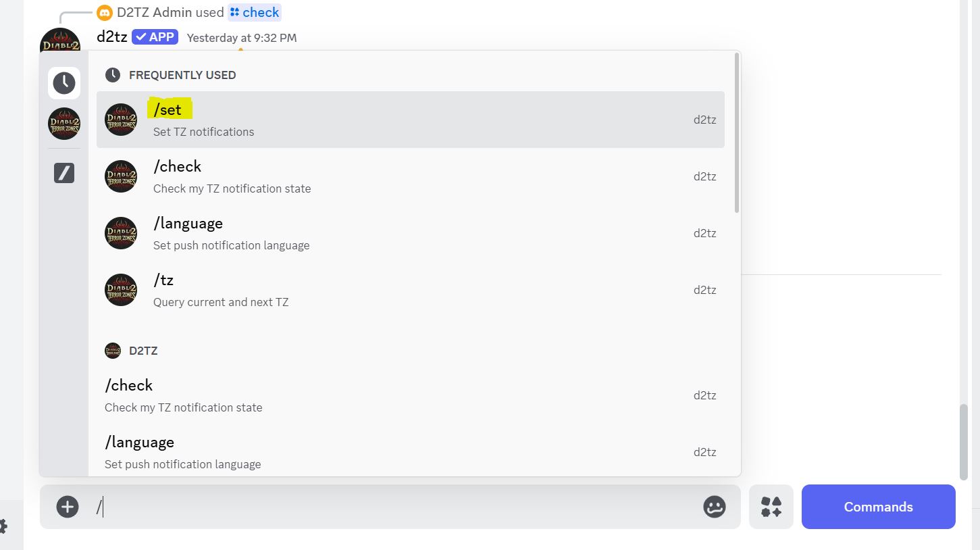Click the d2tz username in message header
The height and width of the screenshot is (550, 980).
112,37
